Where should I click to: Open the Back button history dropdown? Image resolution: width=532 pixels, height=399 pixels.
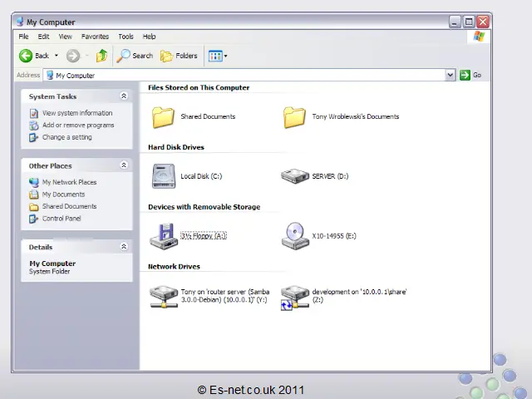pos(57,56)
